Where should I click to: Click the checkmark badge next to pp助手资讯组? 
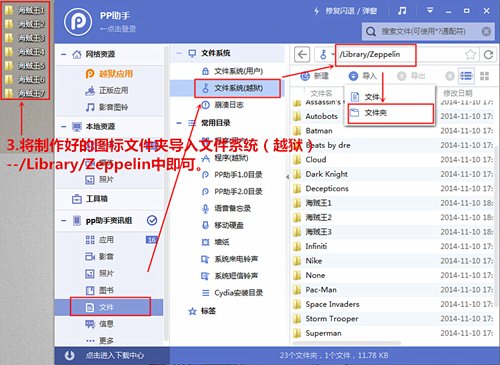point(152,220)
